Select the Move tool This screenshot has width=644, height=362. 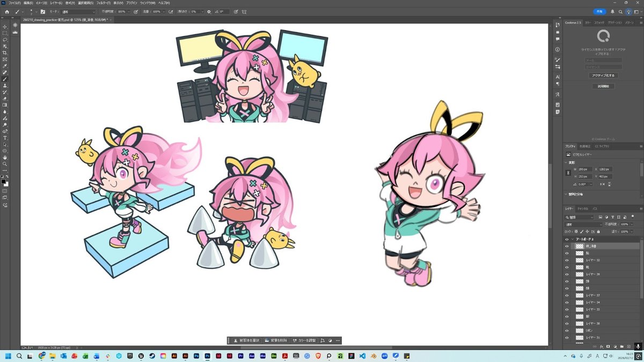tap(5, 26)
